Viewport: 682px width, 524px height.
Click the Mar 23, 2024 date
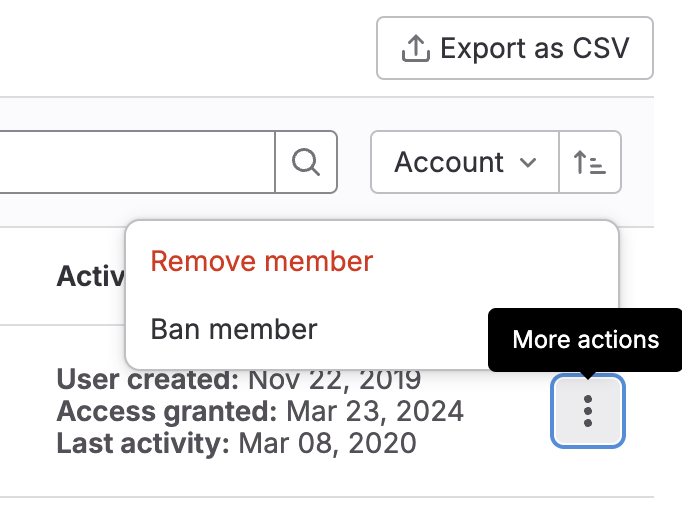[375, 411]
